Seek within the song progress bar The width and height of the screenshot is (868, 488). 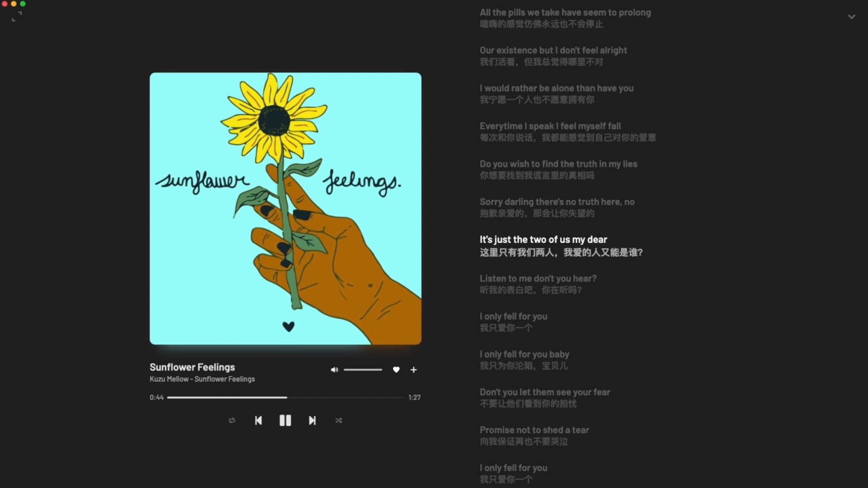285,398
